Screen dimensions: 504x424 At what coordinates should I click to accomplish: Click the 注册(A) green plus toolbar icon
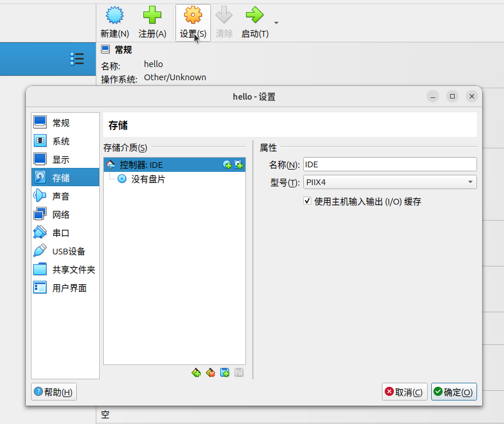click(x=153, y=22)
